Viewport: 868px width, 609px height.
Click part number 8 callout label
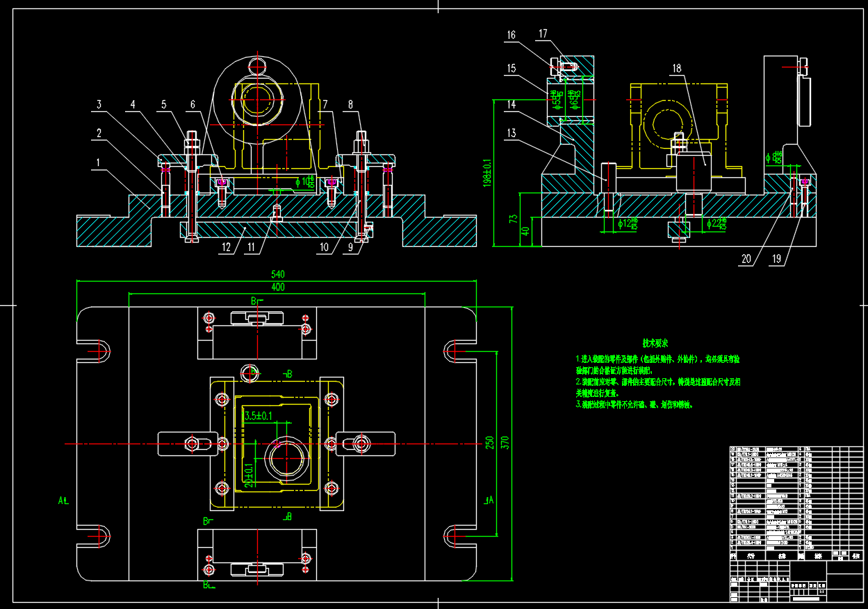(350, 105)
